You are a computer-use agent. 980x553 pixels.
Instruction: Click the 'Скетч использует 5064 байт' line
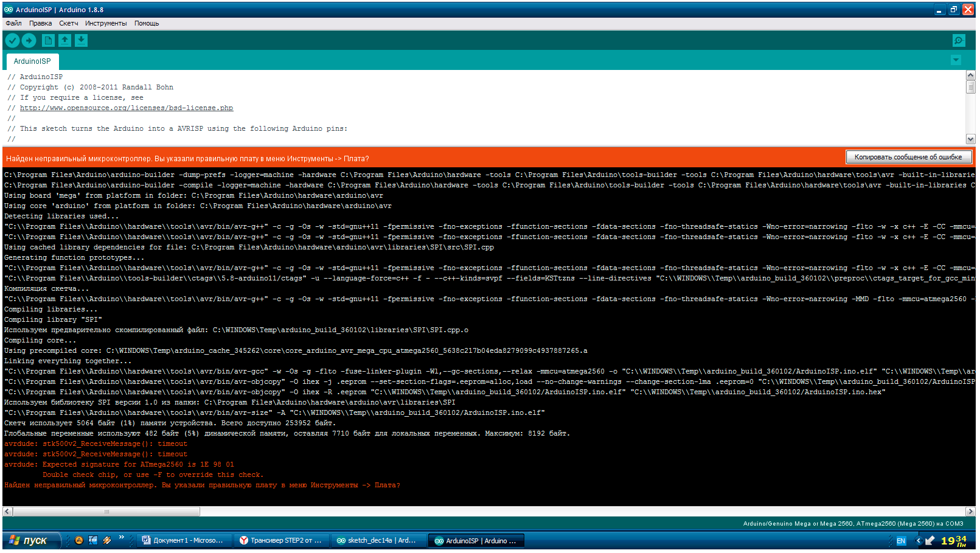pyautogui.click(x=170, y=423)
